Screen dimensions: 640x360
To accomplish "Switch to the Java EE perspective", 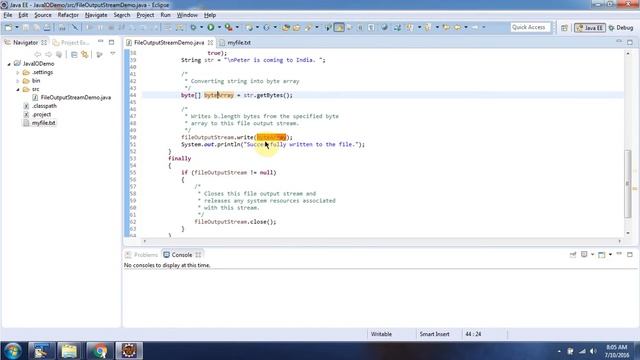I will pos(590,28).
